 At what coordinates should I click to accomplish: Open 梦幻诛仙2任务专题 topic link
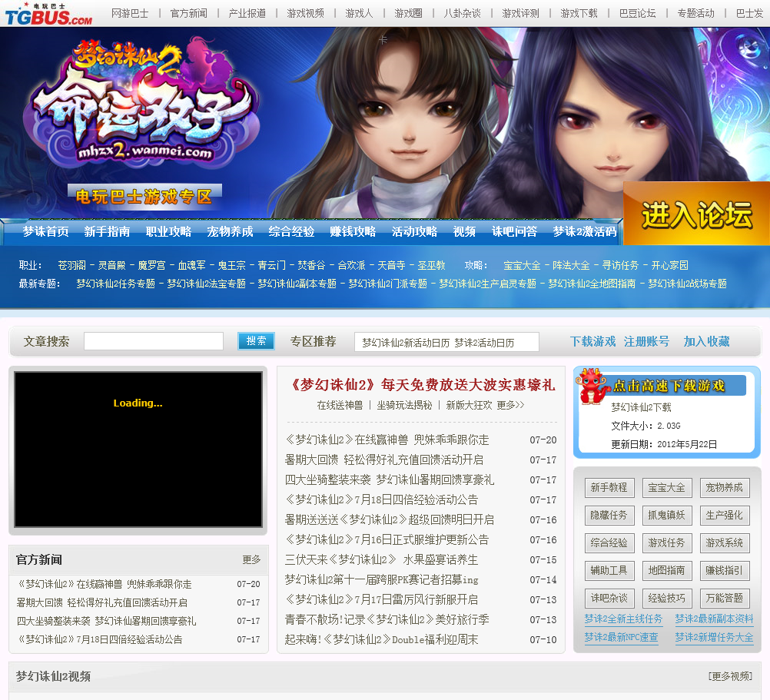tap(115, 284)
